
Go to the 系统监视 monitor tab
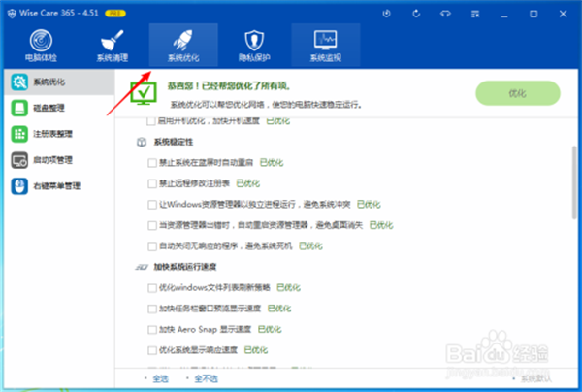326,46
